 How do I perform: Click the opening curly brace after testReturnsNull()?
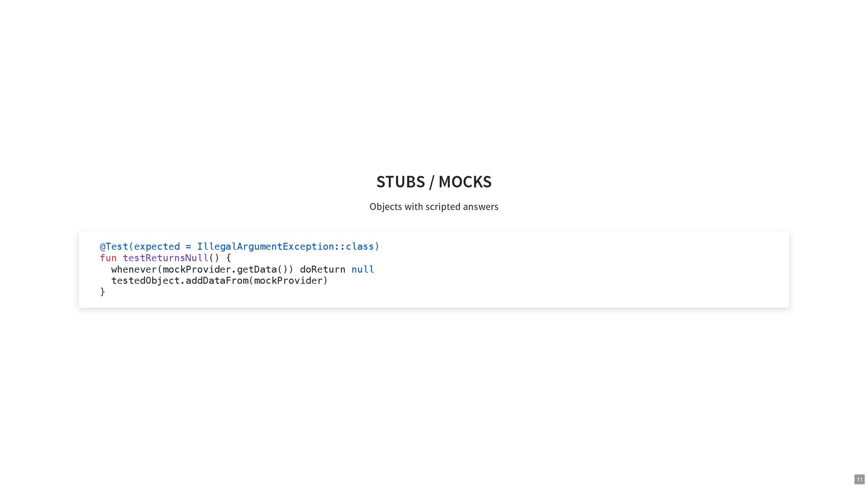228,258
